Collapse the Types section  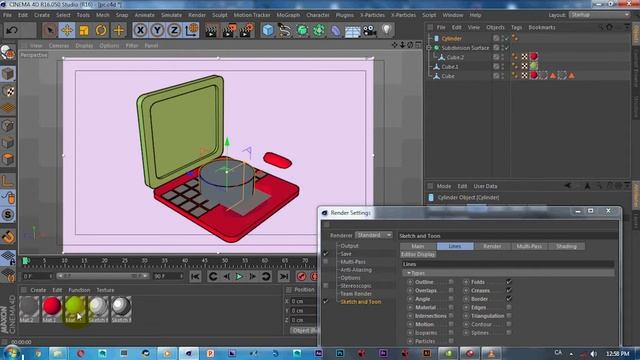[x=409, y=273]
